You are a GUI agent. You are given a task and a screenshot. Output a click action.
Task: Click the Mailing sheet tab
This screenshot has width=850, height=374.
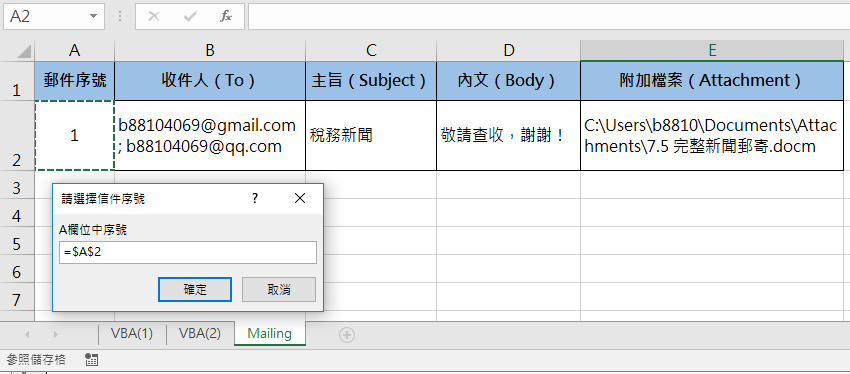pos(269,333)
